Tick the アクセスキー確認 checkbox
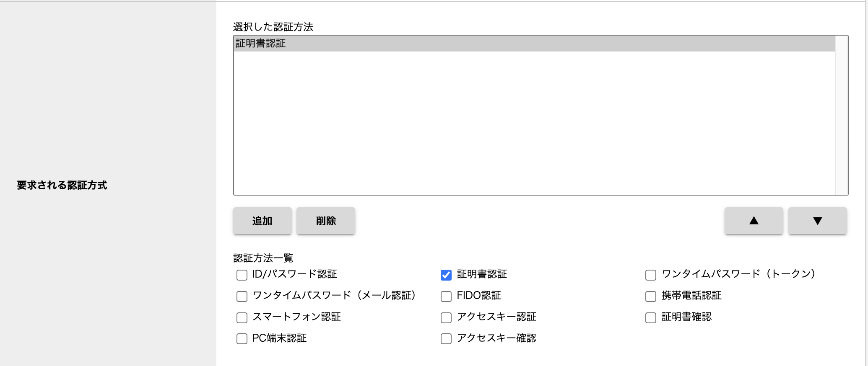The width and height of the screenshot is (868, 366). pyautogui.click(x=446, y=339)
